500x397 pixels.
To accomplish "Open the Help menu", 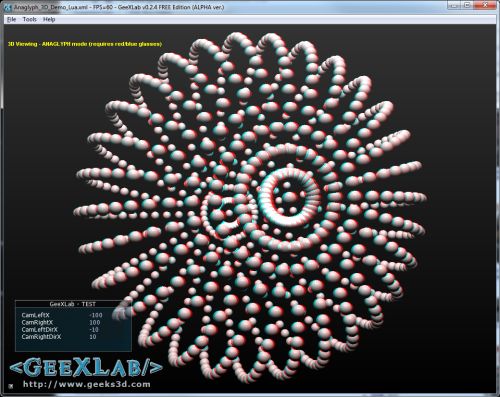I will coord(49,19).
